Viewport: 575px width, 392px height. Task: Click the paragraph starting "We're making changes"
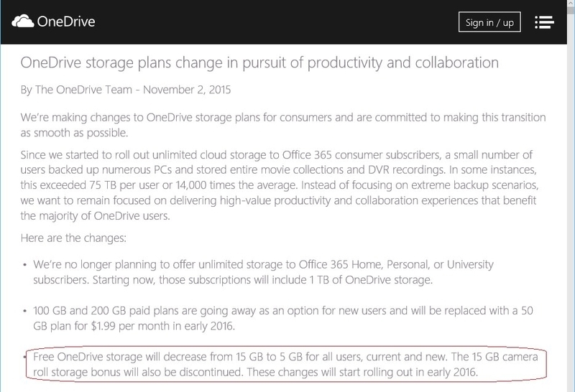[283, 125]
